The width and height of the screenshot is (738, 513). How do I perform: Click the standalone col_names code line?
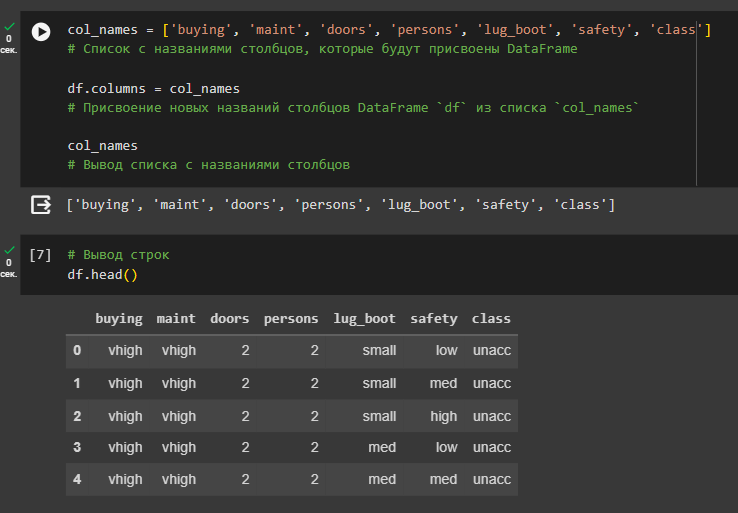click(x=103, y=146)
